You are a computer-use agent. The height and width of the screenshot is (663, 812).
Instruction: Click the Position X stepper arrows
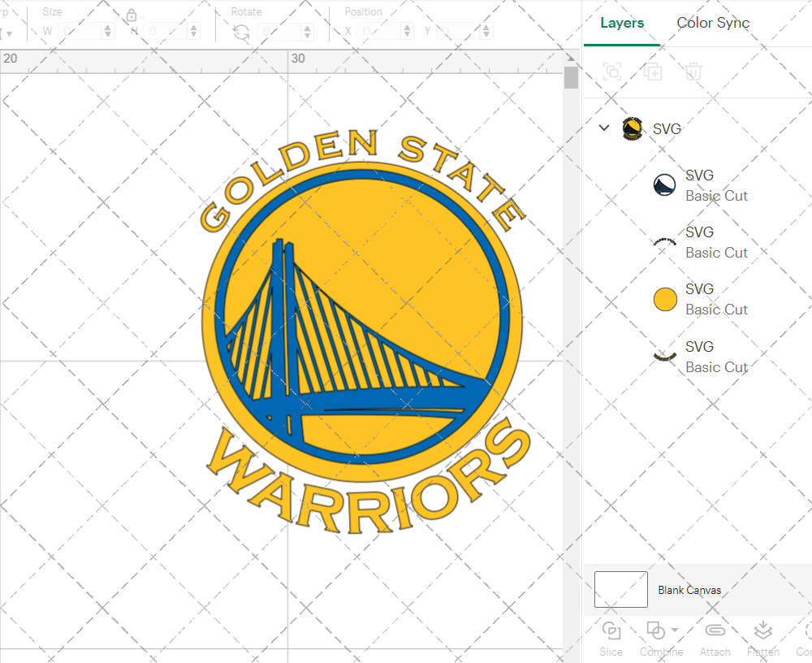coord(408,31)
